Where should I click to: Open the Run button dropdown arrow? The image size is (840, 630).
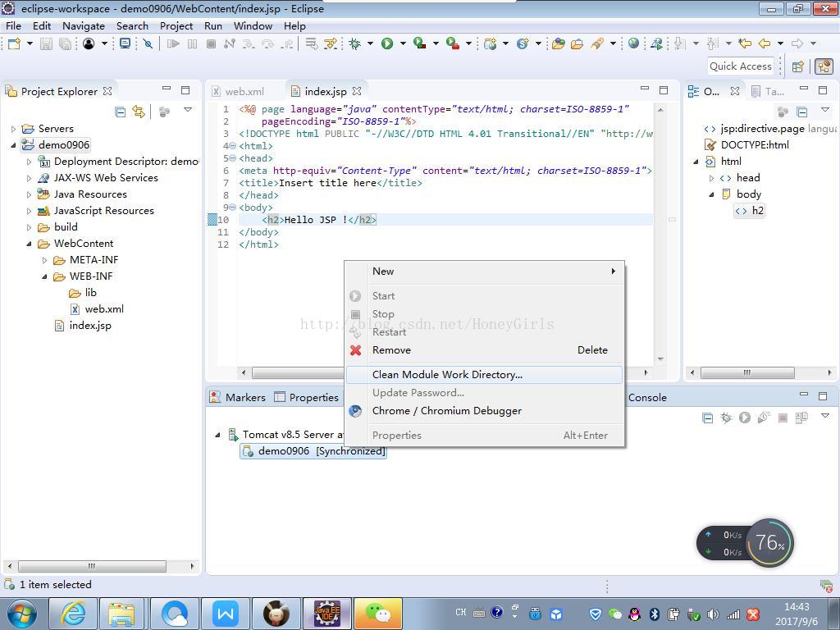[403, 43]
